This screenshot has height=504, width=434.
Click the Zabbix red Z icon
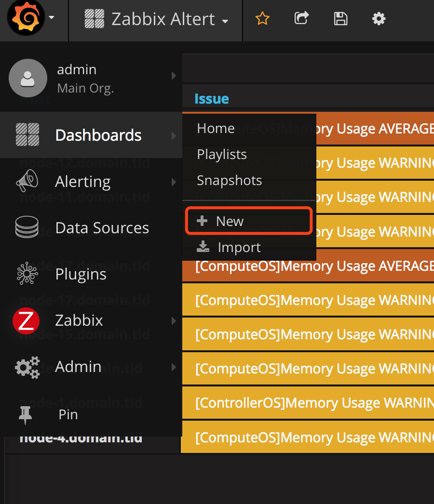point(26,320)
